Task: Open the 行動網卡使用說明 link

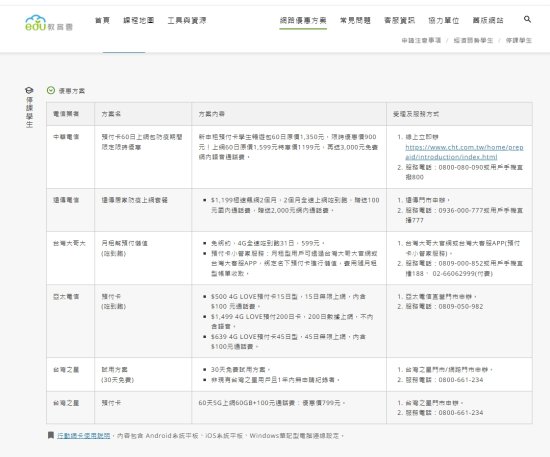Action: point(83,436)
